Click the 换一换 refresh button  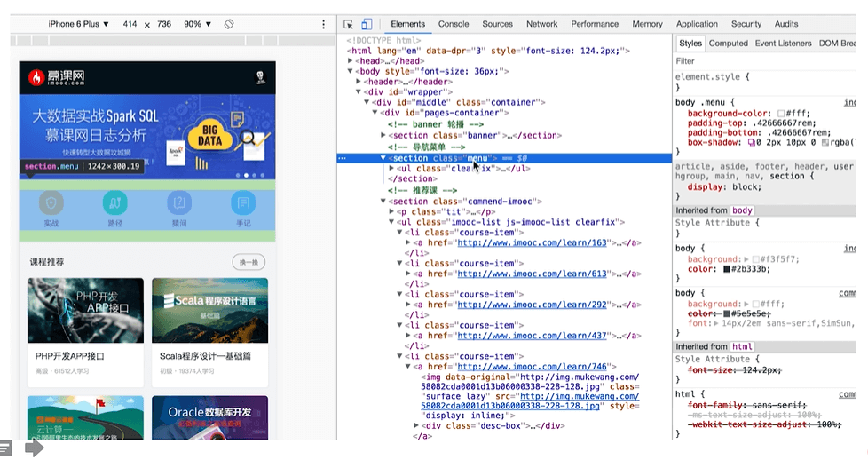[x=249, y=262]
